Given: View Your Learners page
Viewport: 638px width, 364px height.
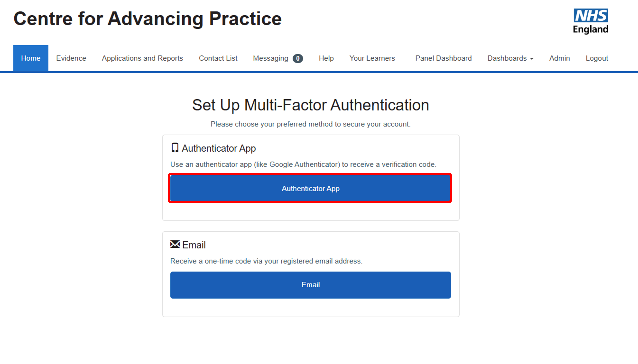Looking at the screenshot, I should tap(372, 58).
